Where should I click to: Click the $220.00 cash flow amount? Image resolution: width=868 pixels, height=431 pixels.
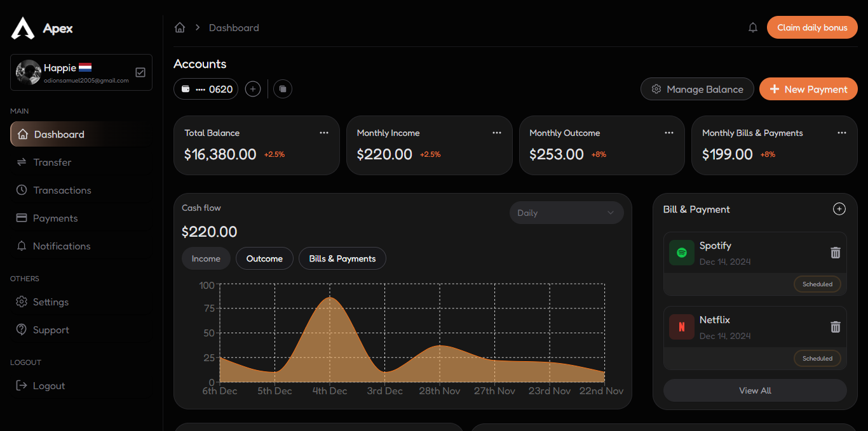210,232
